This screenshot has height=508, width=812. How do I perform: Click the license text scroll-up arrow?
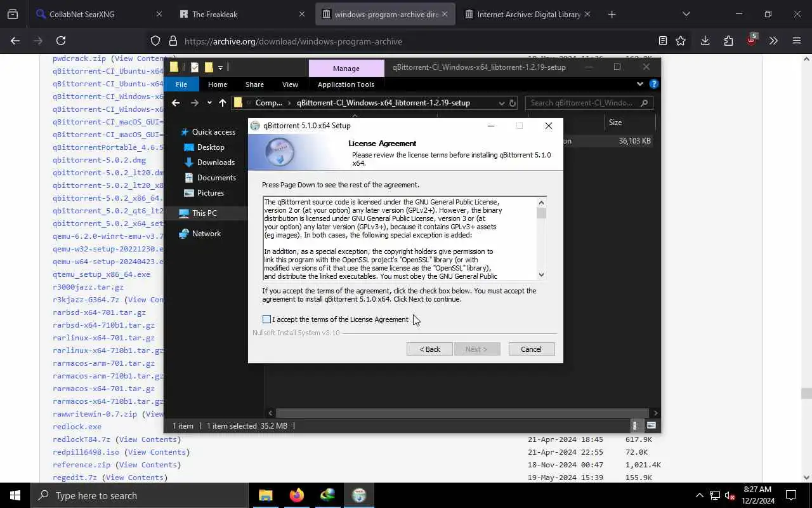(541, 202)
